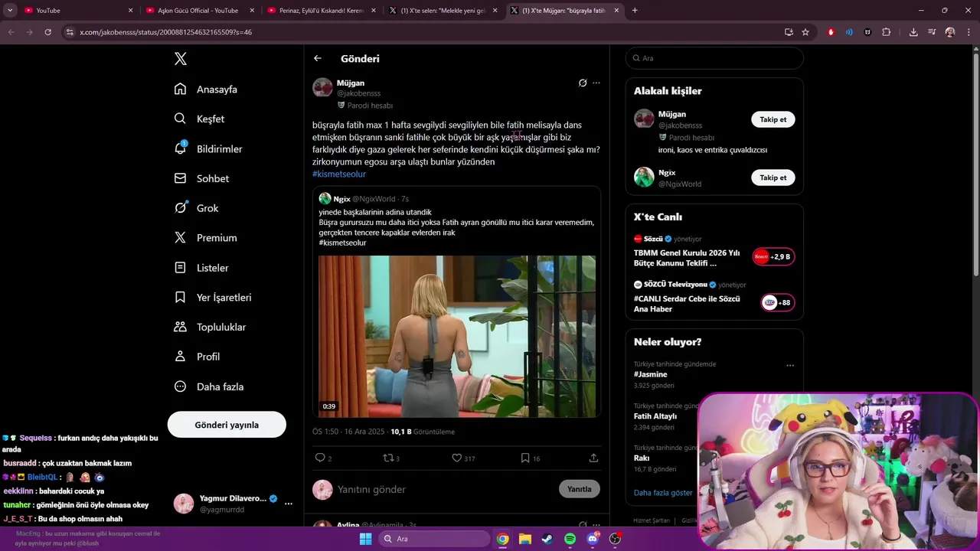
Task: Open Topluluklar communities
Action: coord(210,327)
